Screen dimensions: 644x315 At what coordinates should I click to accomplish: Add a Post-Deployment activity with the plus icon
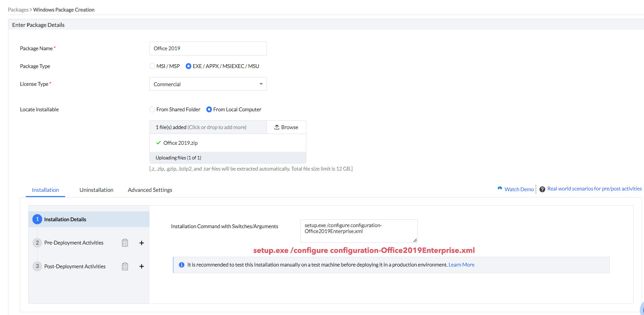coord(141,267)
